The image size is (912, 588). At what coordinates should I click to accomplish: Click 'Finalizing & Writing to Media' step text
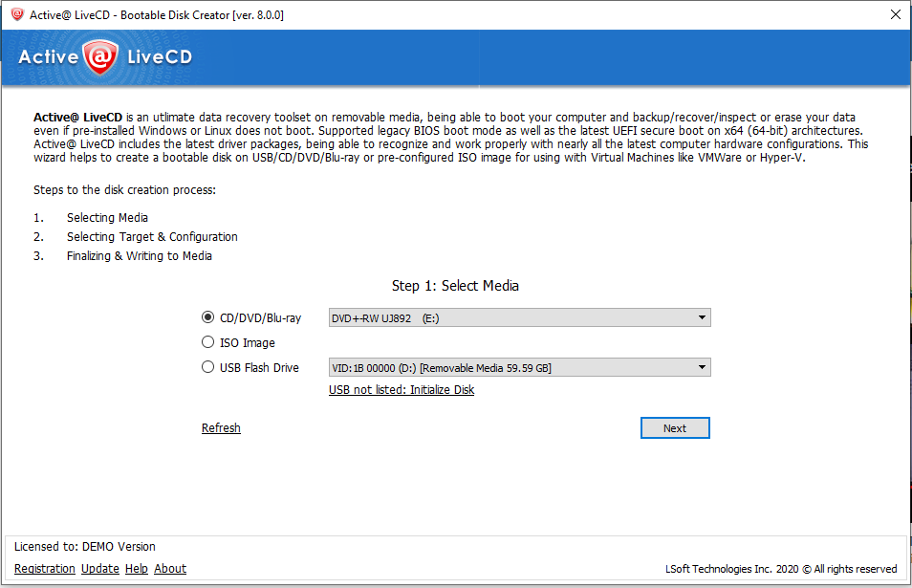[x=140, y=256]
